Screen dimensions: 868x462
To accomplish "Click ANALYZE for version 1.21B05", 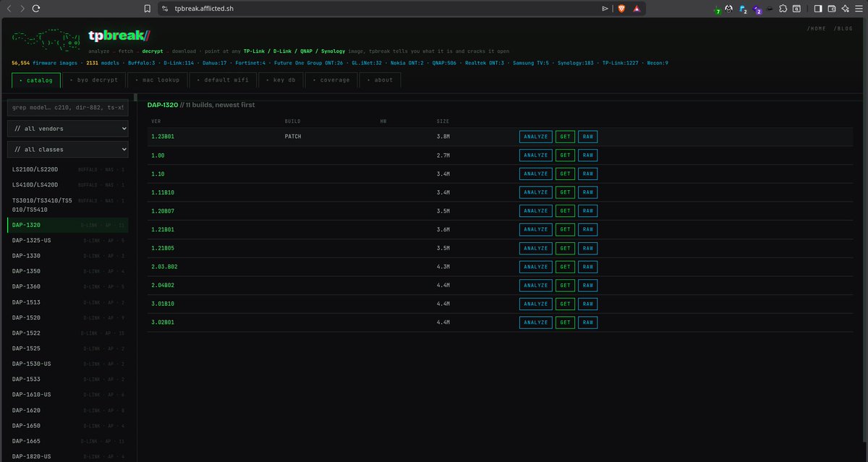I will 536,248.
